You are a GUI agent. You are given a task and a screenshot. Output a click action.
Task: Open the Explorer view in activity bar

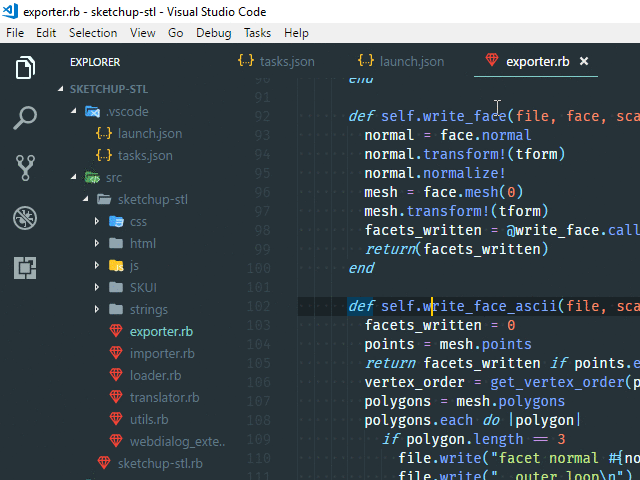(x=25, y=68)
